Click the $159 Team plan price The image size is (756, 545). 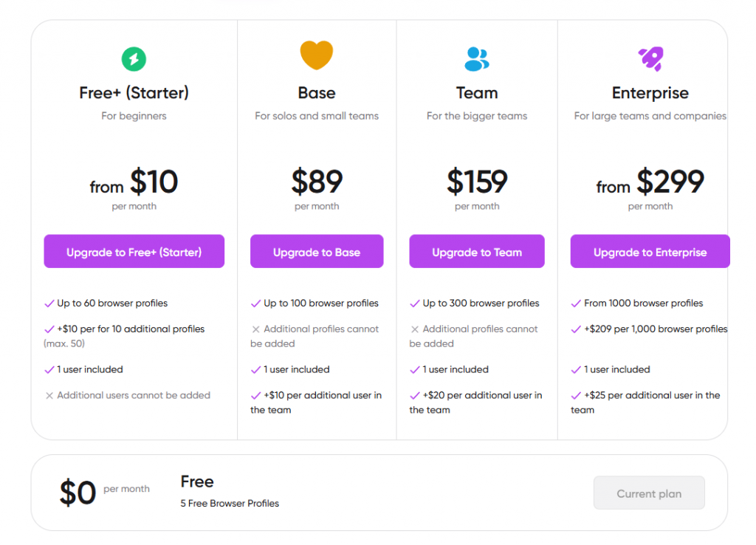tap(477, 182)
